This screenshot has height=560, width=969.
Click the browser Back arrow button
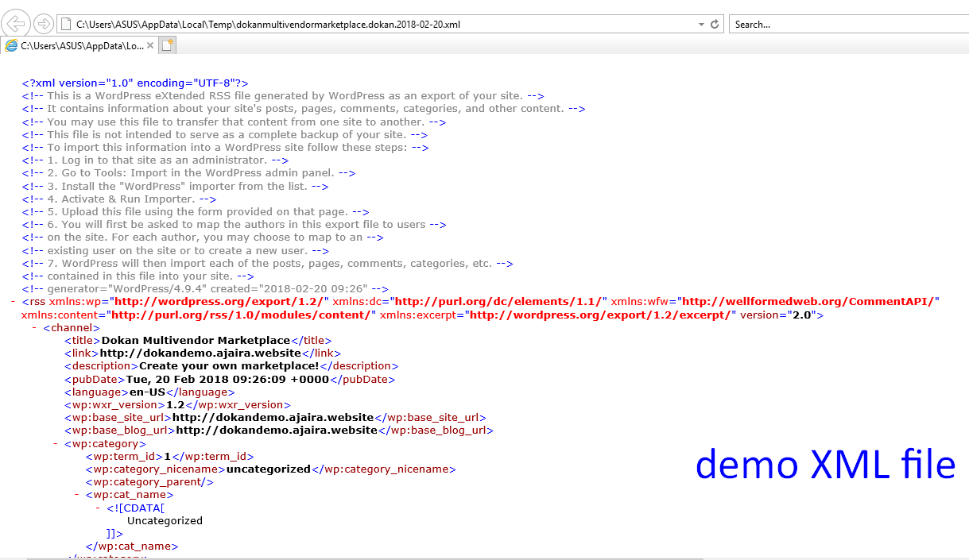[x=17, y=22]
